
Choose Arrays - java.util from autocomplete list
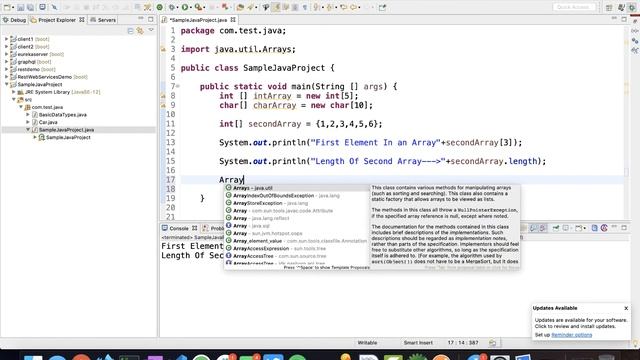click(297, 188)
